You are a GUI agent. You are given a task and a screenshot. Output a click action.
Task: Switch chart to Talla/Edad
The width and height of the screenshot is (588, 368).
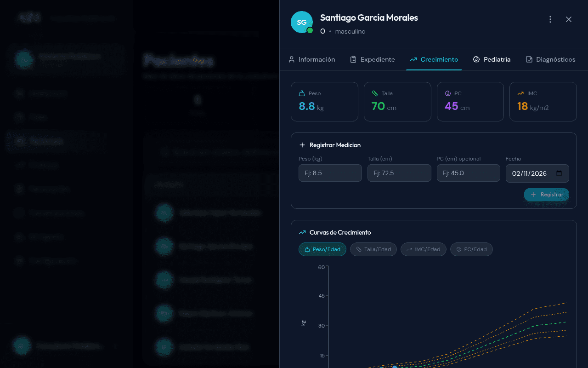click(x=373, y=249)
